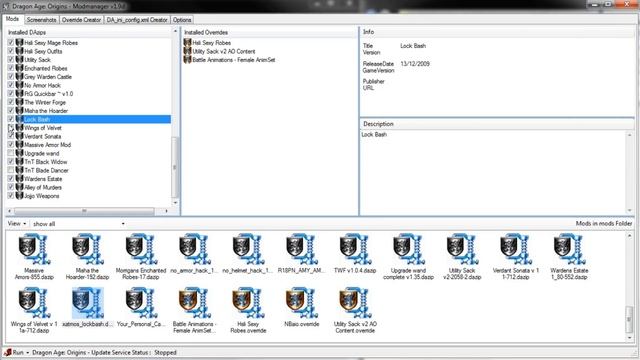
Task: Select TnT Black Widow in installed list
Action: click(x=46, y=162)
